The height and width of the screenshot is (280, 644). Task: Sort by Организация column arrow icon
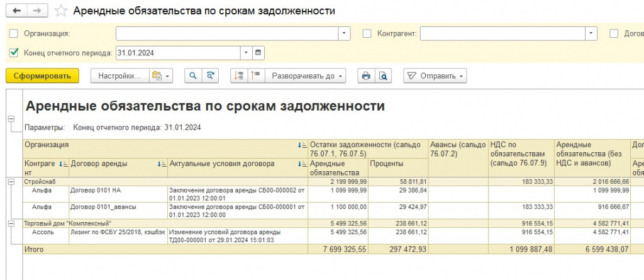pyautogui.click(x=304, y=145)
